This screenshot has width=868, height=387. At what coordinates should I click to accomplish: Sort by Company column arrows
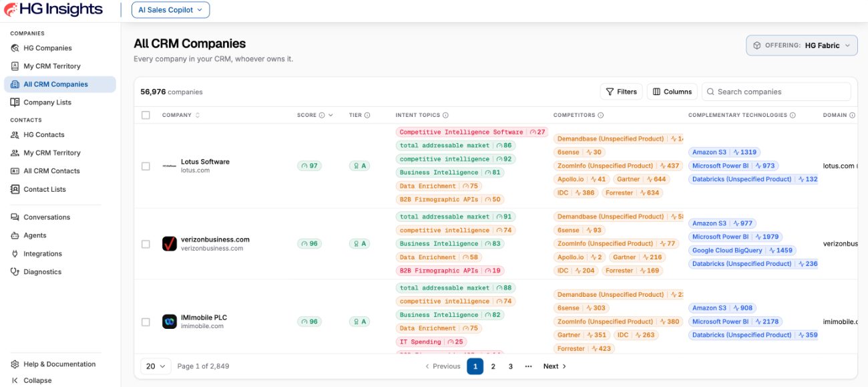click(197, 115)
